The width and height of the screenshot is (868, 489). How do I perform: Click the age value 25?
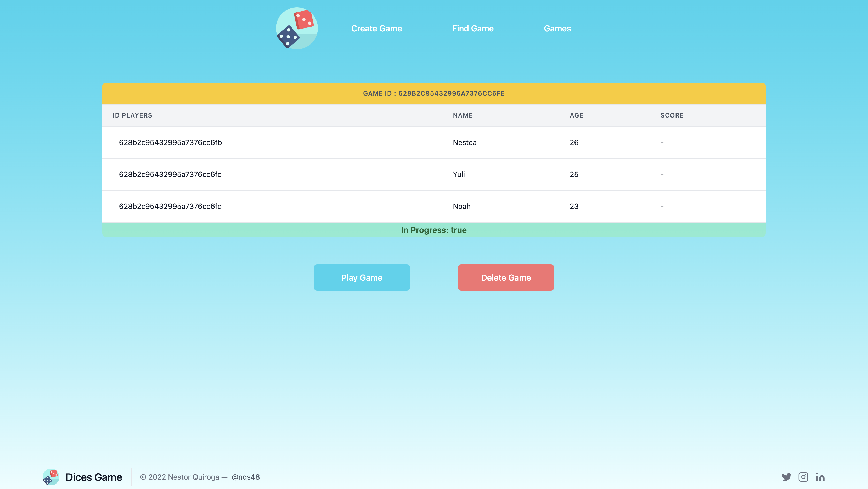(574, 174)
